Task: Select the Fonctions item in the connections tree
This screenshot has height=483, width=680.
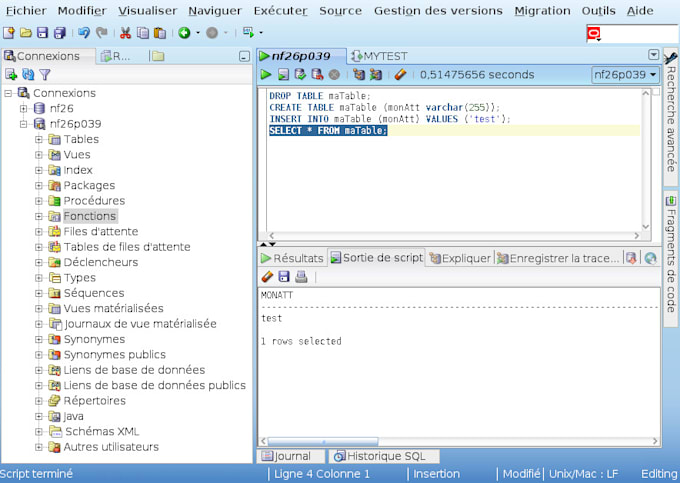Action: click(90, 216)
